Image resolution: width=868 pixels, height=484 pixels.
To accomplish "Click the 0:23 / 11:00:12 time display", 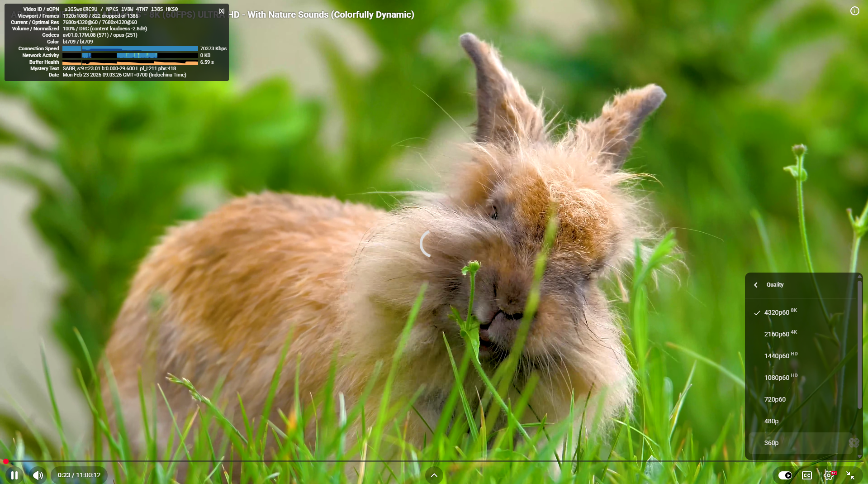I will tap(79, 475).
